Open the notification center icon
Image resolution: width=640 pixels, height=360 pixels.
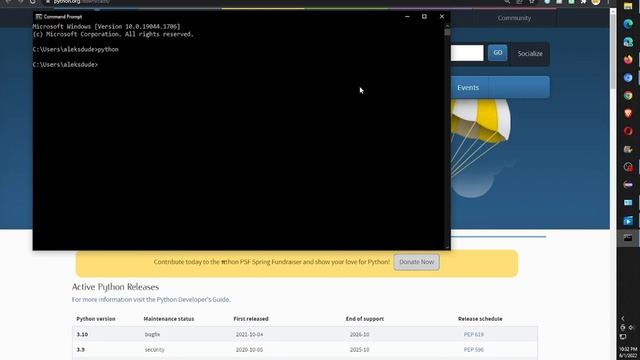(623, 337)
